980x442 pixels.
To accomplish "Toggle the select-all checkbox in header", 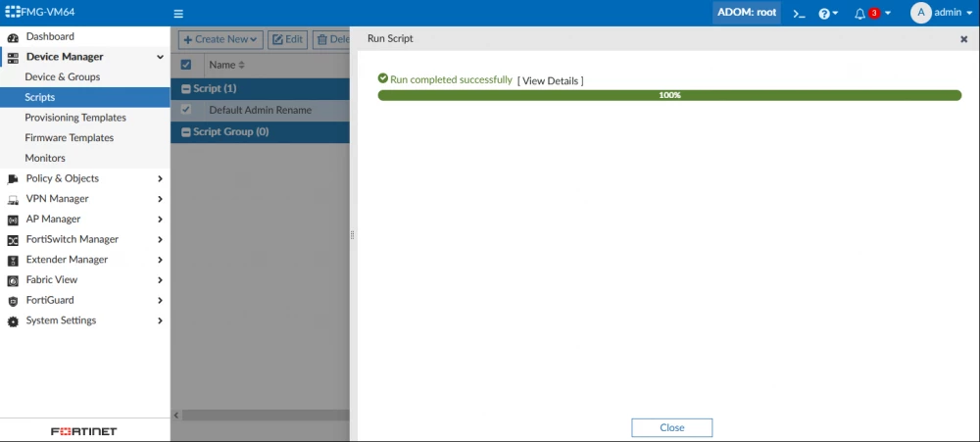I will pyautogui.click(x=185, y=65).
